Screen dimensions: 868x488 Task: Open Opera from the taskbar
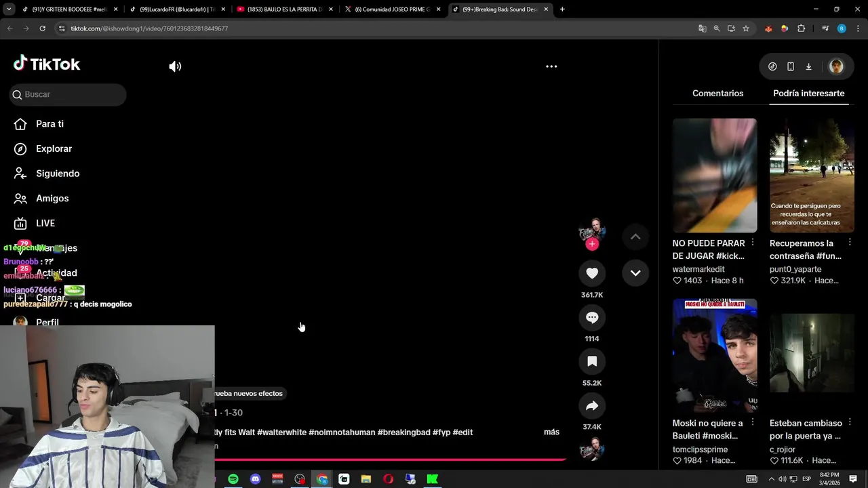pyautogui.click(x=388, y=479)
